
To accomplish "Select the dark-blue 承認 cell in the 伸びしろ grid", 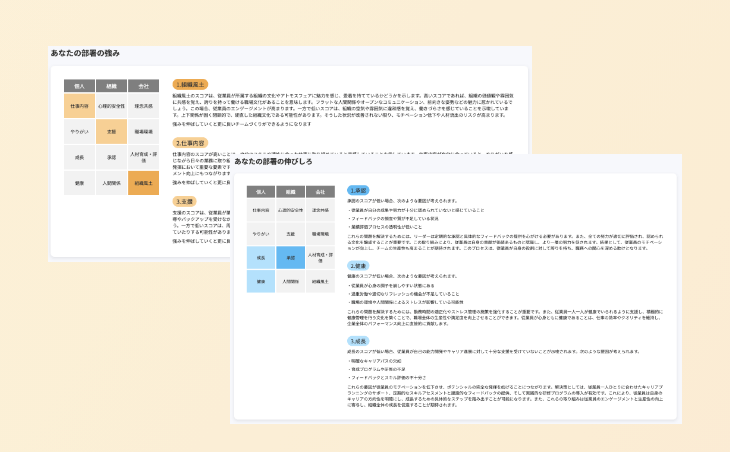I will coord(291,258).
